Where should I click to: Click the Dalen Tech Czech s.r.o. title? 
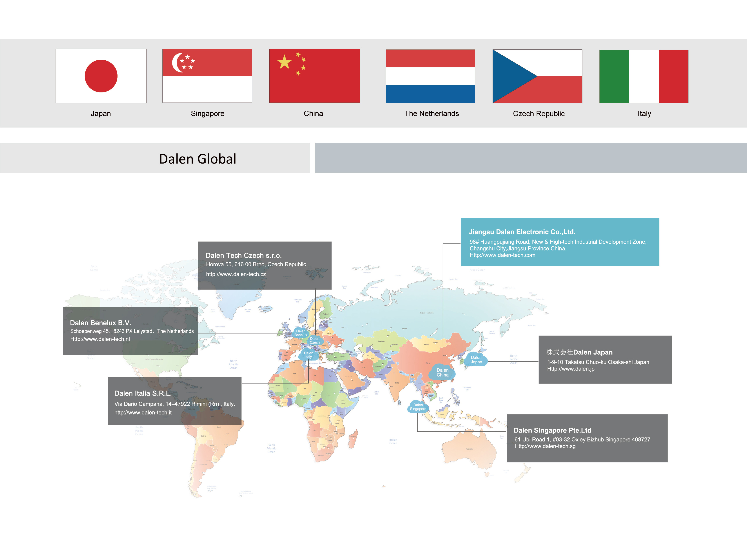tap(243, 255)
